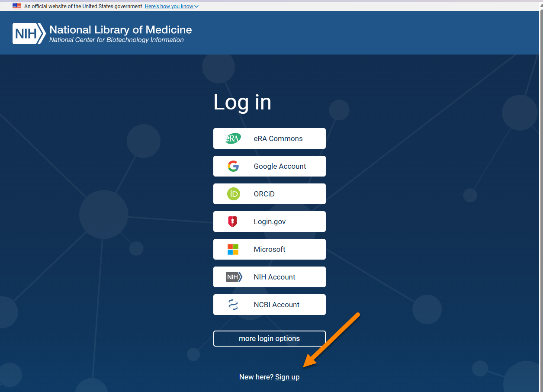Click the NIH logo in header
Screen dimensions: 543x392
[29, 34]
